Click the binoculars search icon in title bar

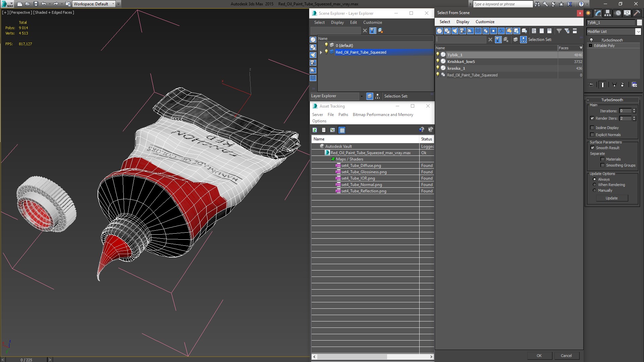[x=537, y=4]
